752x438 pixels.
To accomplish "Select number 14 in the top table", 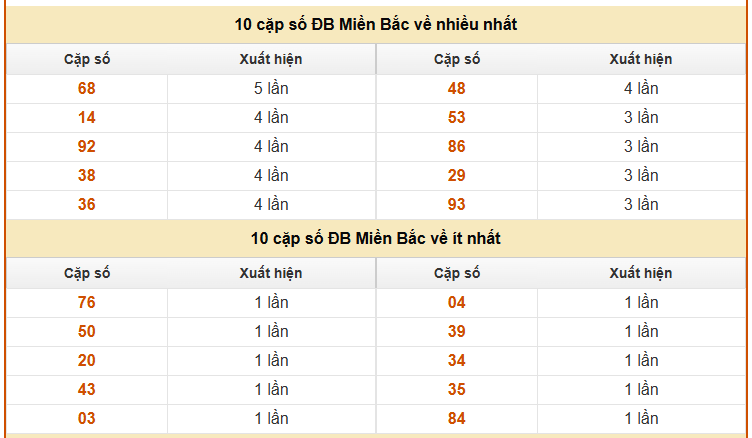I will coord(87,118).
